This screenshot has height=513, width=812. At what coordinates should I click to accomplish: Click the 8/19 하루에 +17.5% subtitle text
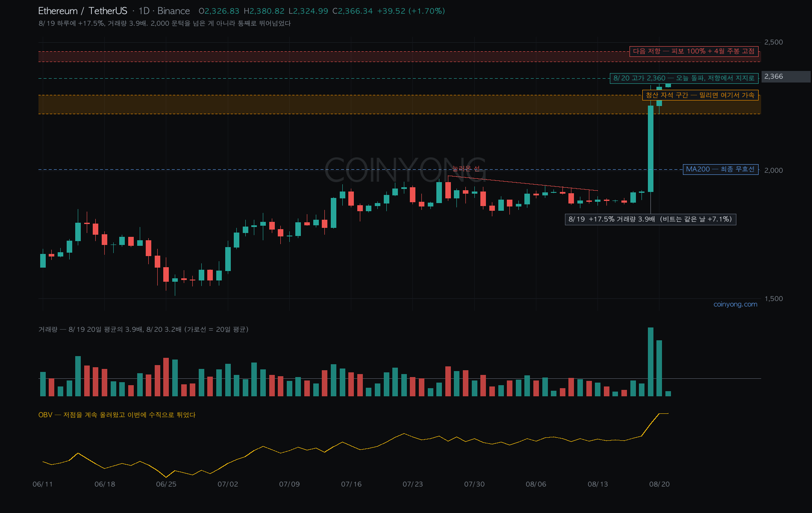(165, 23)
